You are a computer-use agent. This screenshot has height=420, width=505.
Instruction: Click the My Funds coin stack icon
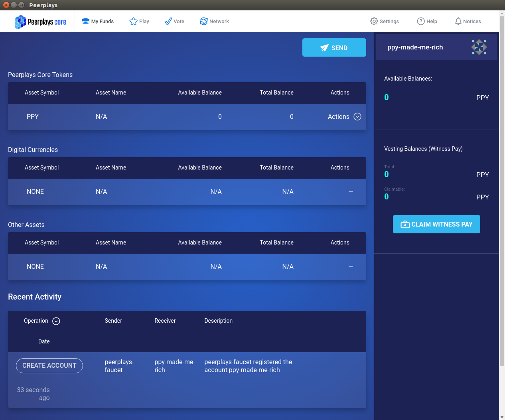pos(85,21)
